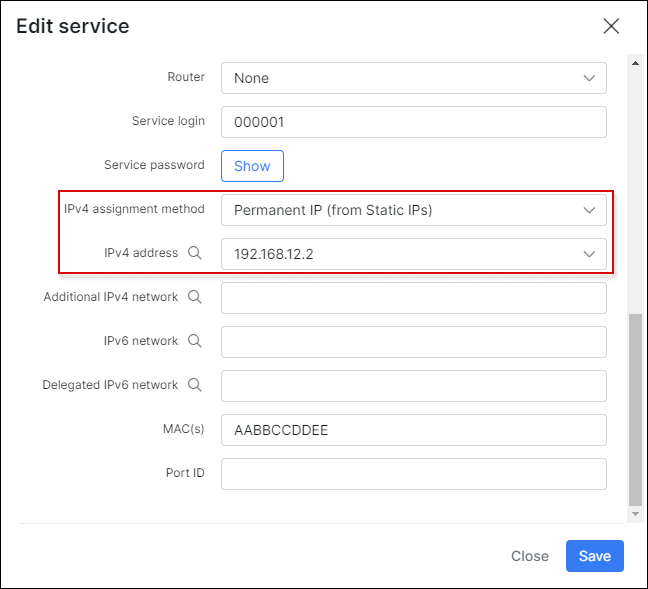The image size is (648, 589).
Task: Click the Additional IPv4 network search icon
Action: click(x=195, y=297)
